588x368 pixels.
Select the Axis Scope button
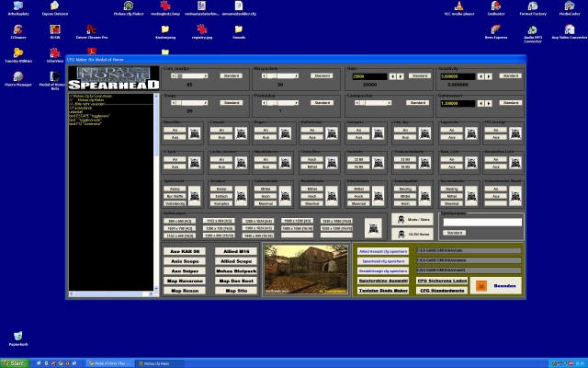185,261
